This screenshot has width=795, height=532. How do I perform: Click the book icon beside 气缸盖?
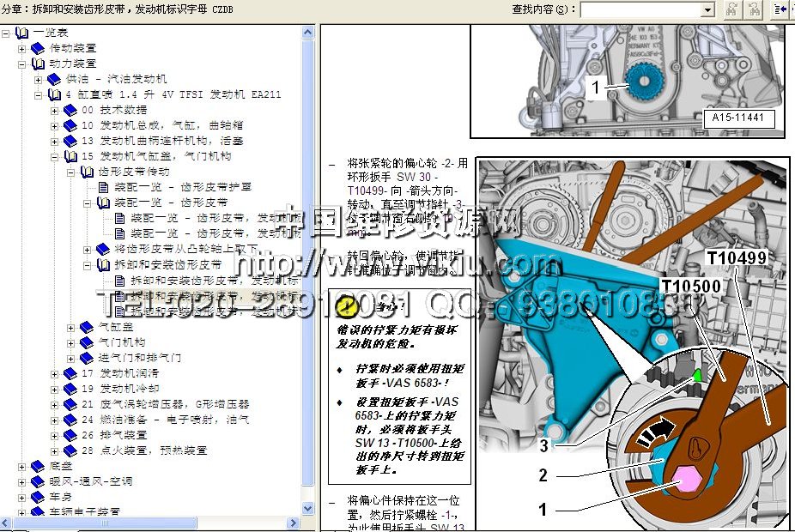click(x=87, y=327)
